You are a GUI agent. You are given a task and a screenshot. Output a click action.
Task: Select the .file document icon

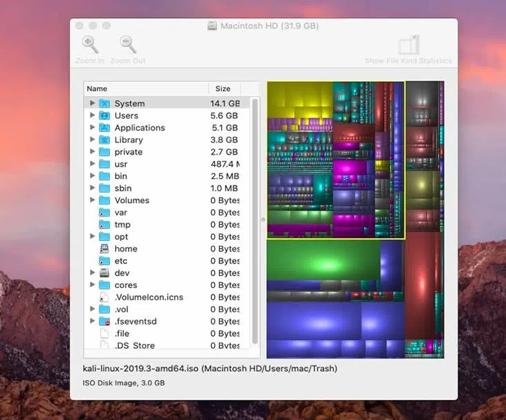point(104,333)
